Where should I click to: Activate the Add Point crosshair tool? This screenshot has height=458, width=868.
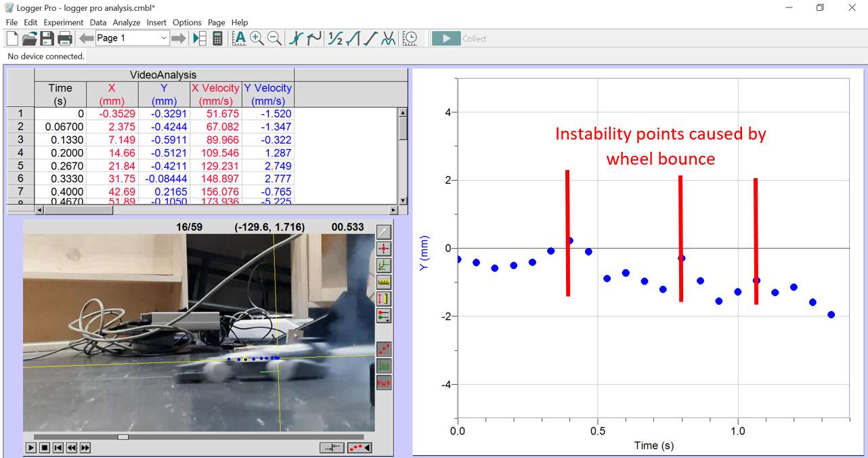click(383, 249)
